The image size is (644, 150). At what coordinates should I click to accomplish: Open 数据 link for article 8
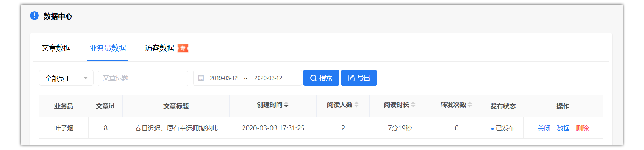point(563,128)
